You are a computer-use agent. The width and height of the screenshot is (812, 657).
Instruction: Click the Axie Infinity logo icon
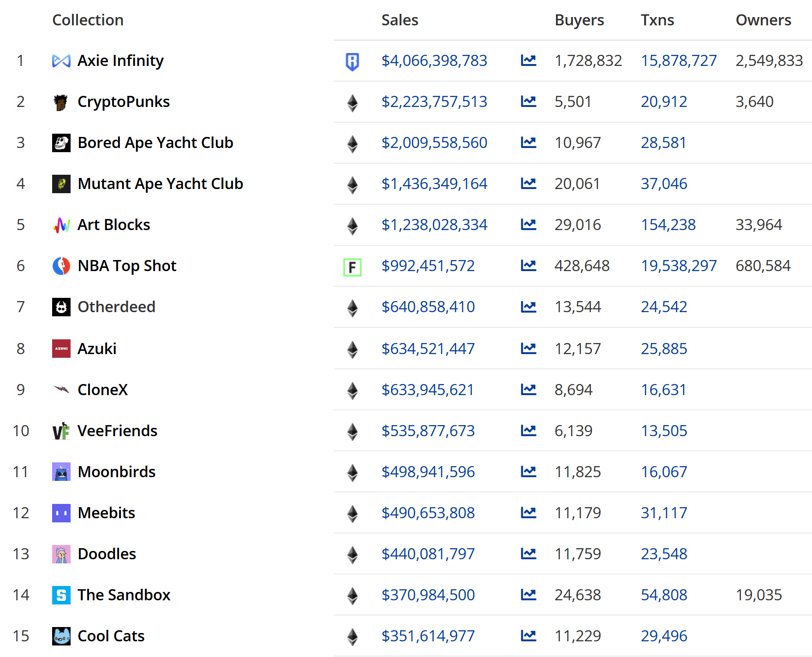(61, 61)
